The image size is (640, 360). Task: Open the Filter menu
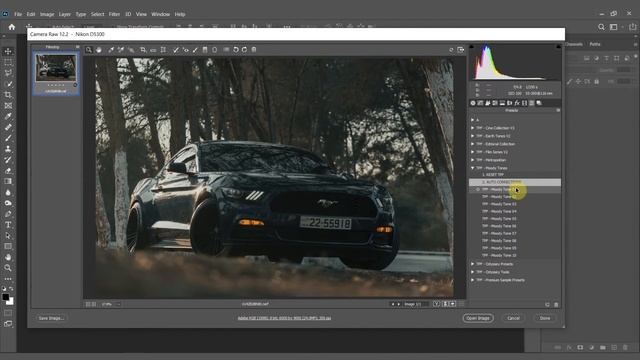click(x=114, y=14)
